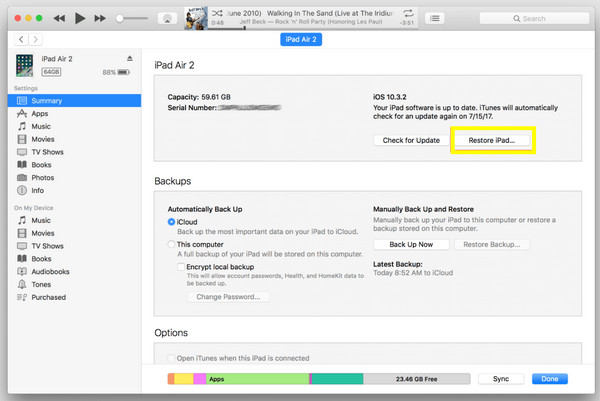Open Summary in the Settings sidebar
The image size is (600, 401).
pos(75,101)
